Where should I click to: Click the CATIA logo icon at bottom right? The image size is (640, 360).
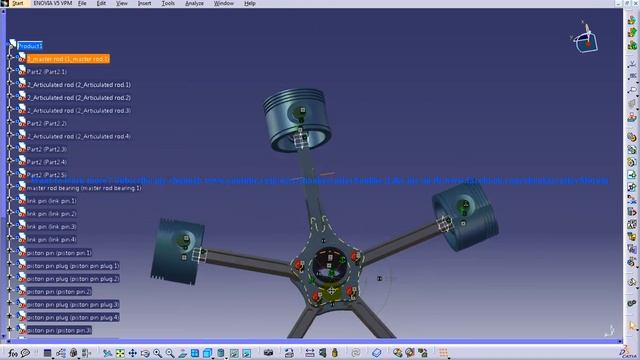(x=627, y=352)
